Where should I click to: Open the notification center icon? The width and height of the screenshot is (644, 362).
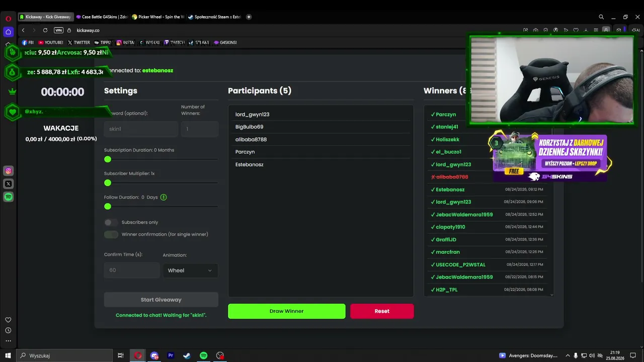pos(633,355)
